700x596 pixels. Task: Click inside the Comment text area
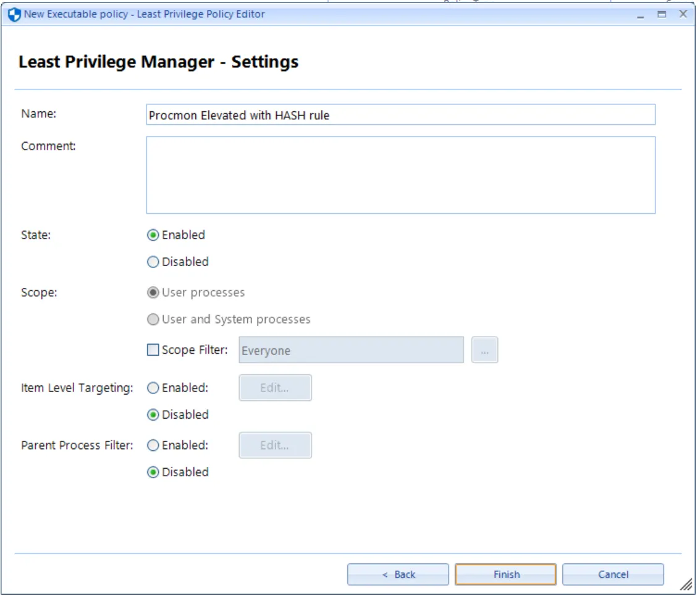[400, 175]
